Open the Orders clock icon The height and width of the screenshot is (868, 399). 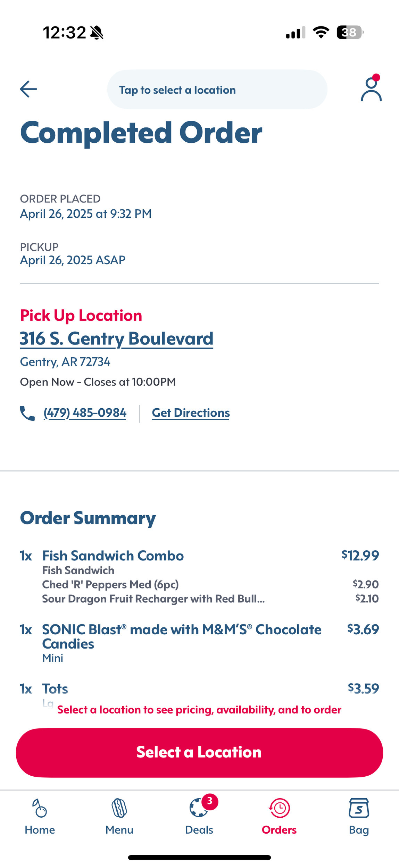tap(279, 808)
